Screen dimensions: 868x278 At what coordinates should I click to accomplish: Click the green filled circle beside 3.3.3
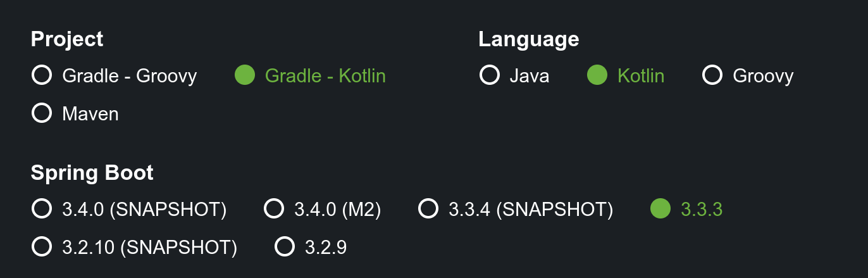click(660, 209)
